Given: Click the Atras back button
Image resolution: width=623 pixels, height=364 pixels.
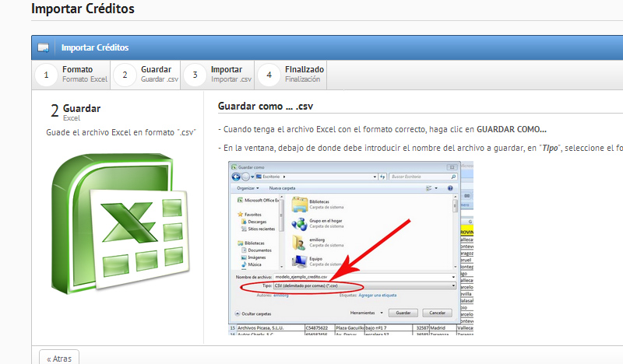Looking at the screenshot, I should coord(59,359).
